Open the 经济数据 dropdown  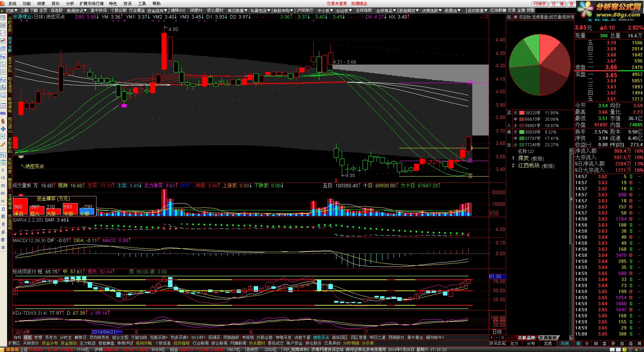(478, 10)
